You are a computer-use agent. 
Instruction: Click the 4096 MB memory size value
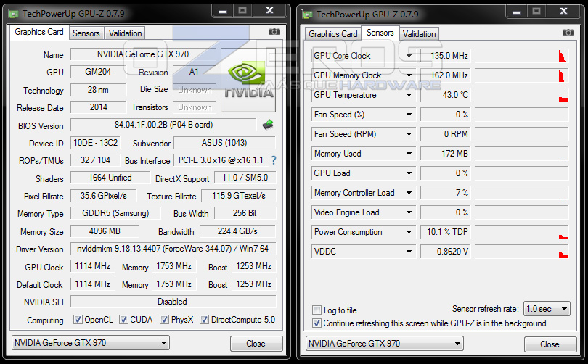click(105, 231)
